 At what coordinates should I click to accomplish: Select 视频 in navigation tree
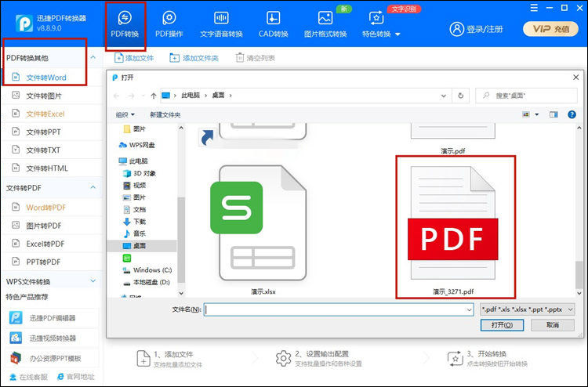(134, 185)
